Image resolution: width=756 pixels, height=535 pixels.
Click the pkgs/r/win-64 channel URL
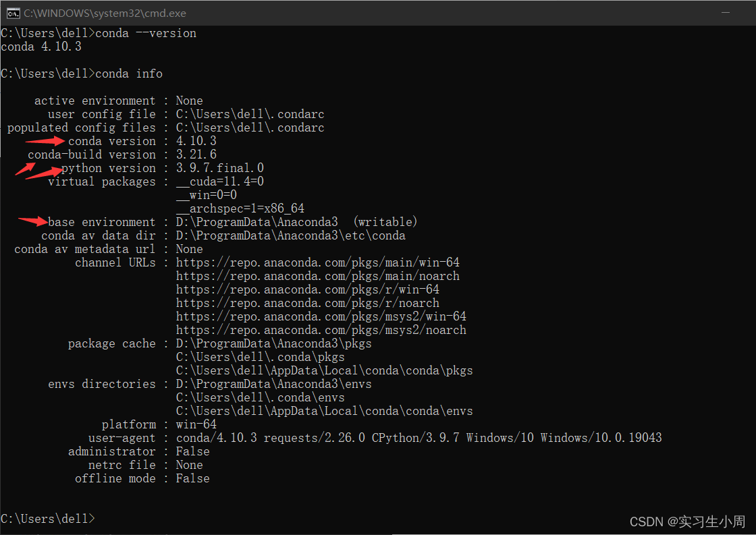coord(307,289)
